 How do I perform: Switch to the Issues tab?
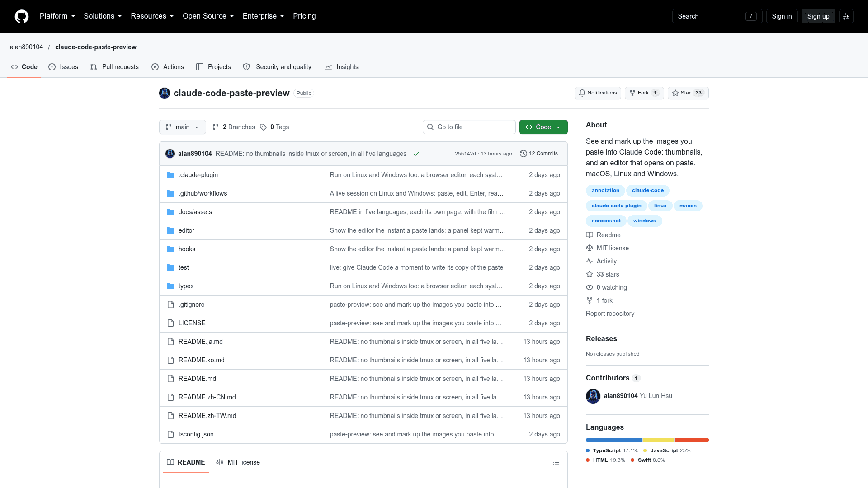[x=63, y=67]
